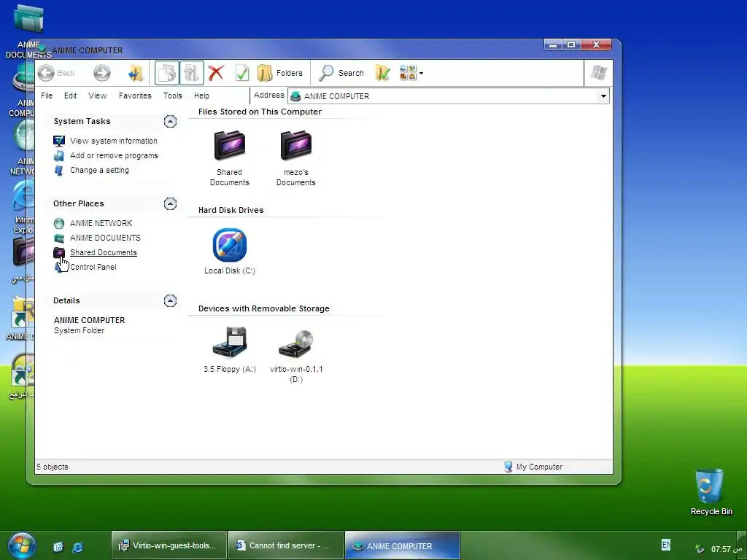Click the '5 objects' status bar text
Viewport: 747px width, 560px height.
[53, 467]
